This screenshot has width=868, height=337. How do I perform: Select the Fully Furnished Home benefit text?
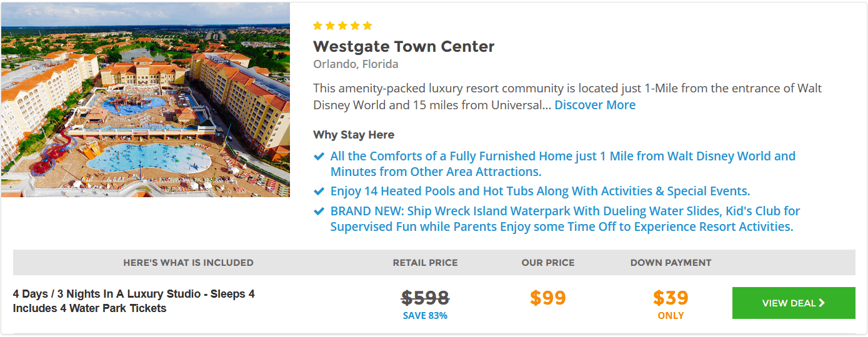tap(562, 164)
